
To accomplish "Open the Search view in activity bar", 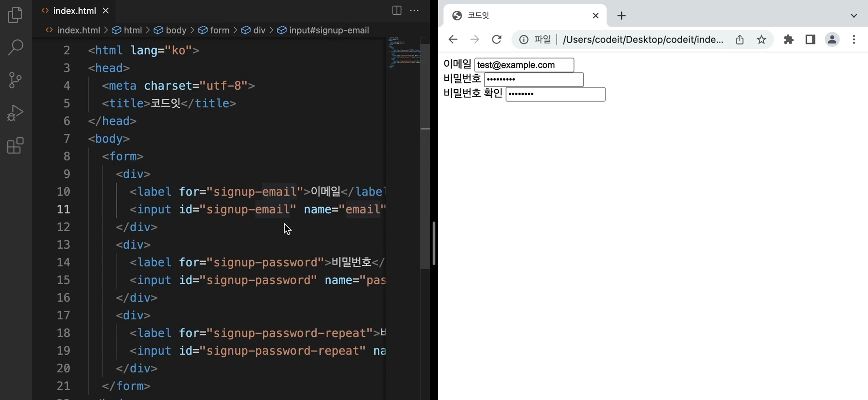I will pyautogui.click(x=15, y=47).
